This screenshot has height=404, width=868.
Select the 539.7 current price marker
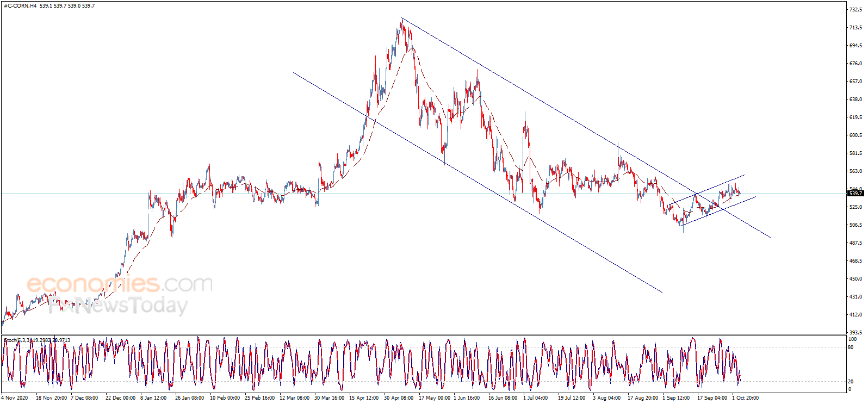(855, 193)
